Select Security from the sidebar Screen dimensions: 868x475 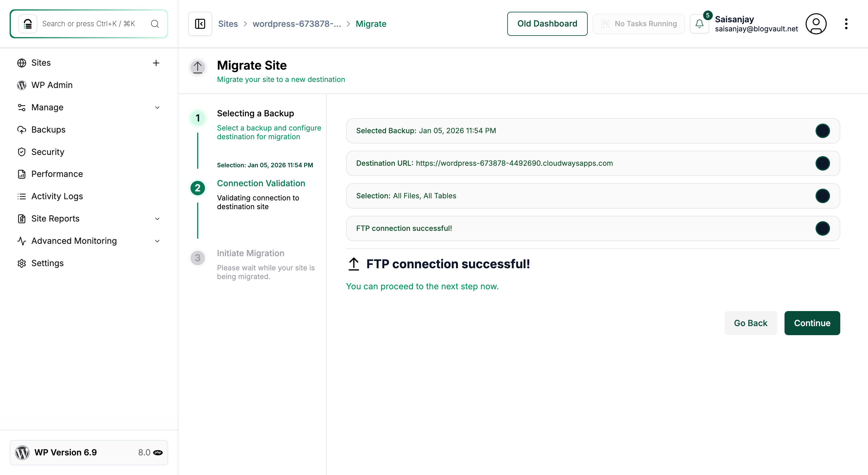click(x=48, y=152)
